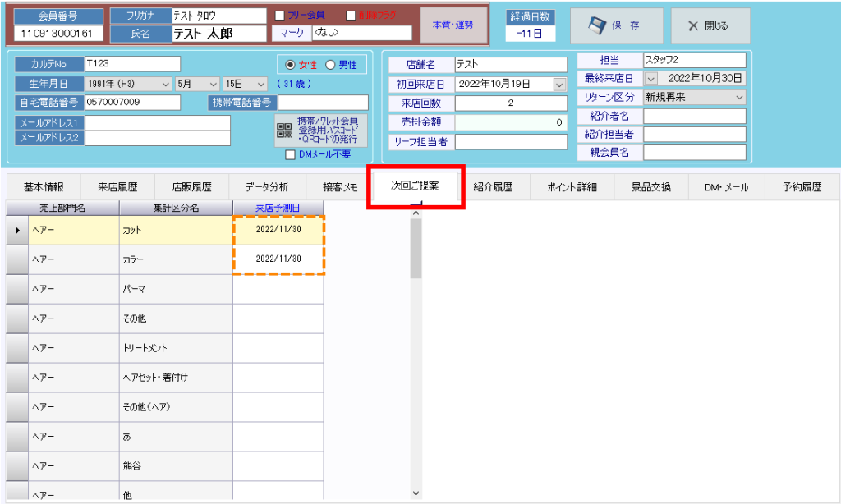Tick the DMメール不要 checkbox
The width and height of the screenshot is (841, 504).
click(289, 153)
